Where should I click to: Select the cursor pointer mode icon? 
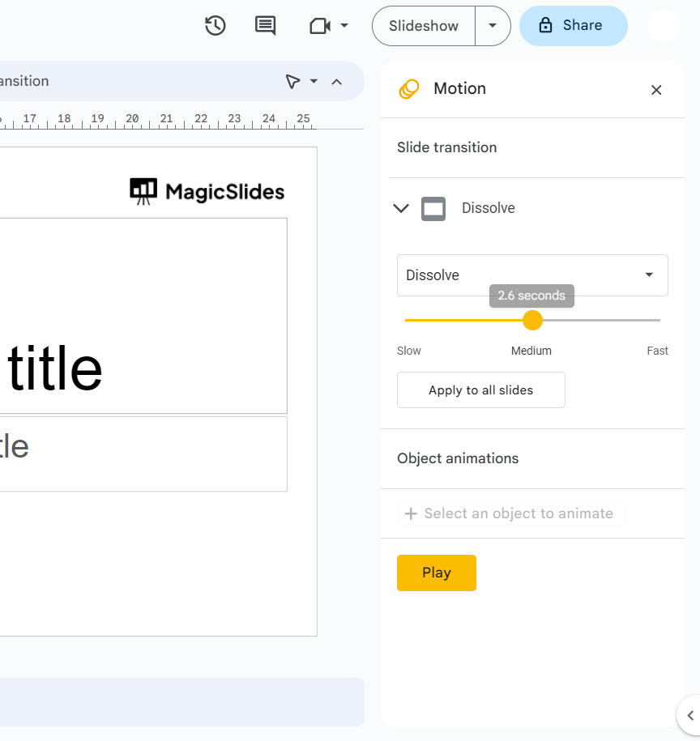point(292,81)
